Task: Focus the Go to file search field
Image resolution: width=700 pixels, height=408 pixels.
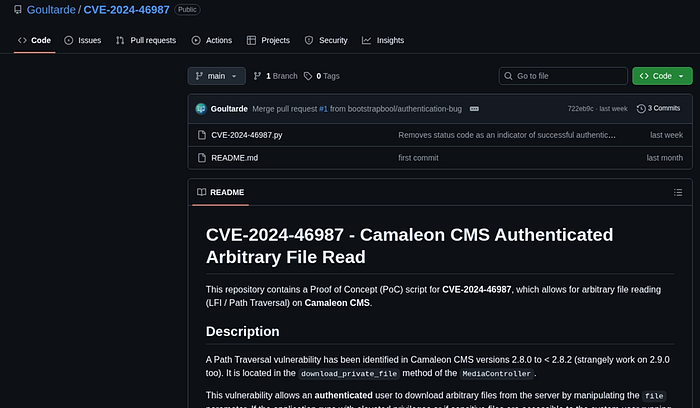Action: (x=563, y=76)
